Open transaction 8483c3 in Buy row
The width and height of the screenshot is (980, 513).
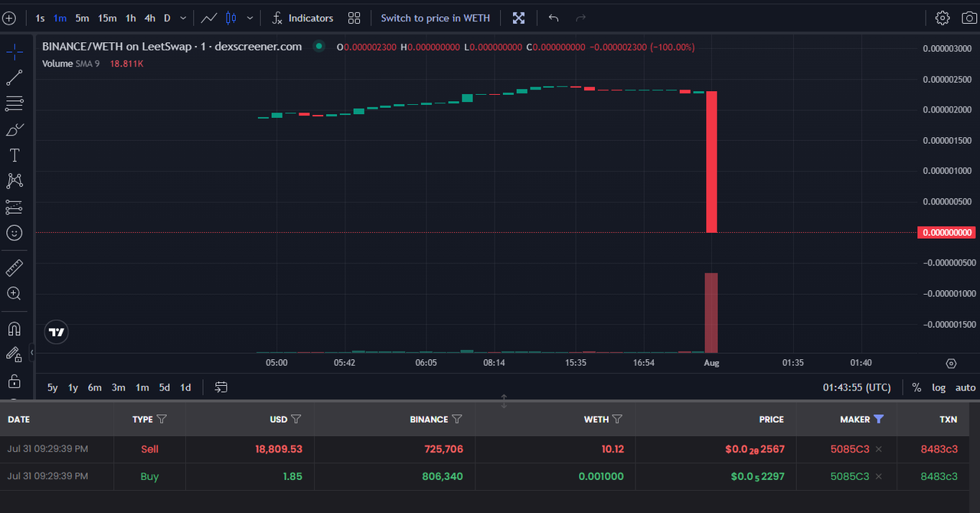pyautogui.click(x=939, y=476)
